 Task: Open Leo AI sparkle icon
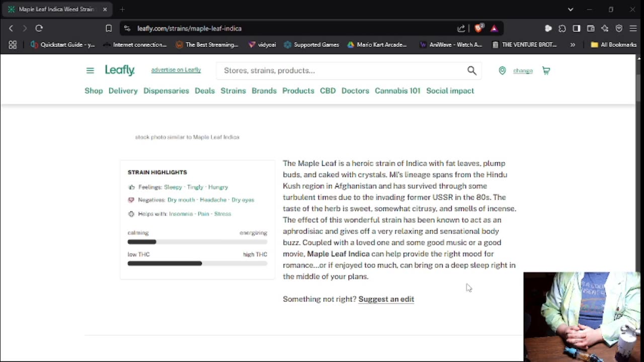click(x=605, y=28)
